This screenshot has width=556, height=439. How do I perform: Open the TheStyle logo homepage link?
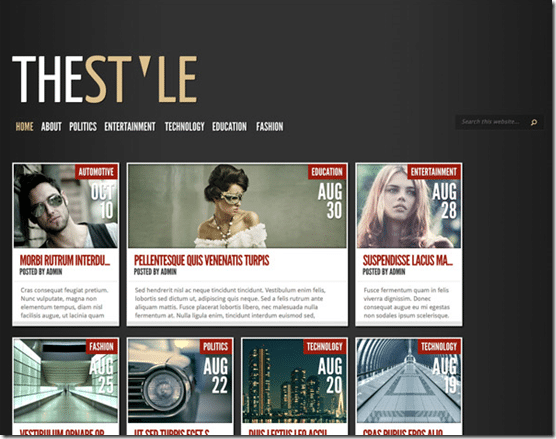click(x=105, y=79)
